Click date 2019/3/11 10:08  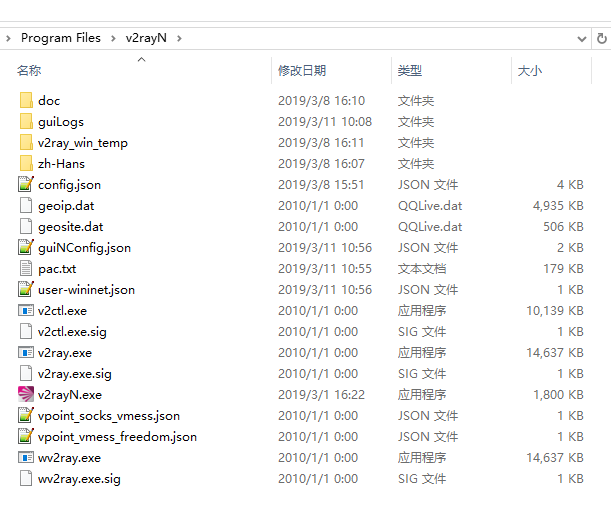325,122
